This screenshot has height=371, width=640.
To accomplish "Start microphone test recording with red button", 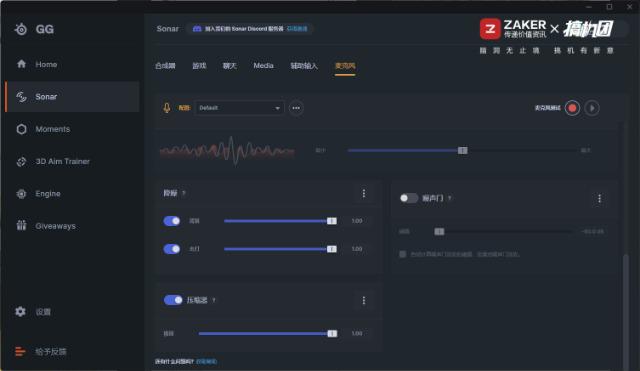I will point(572,108).
